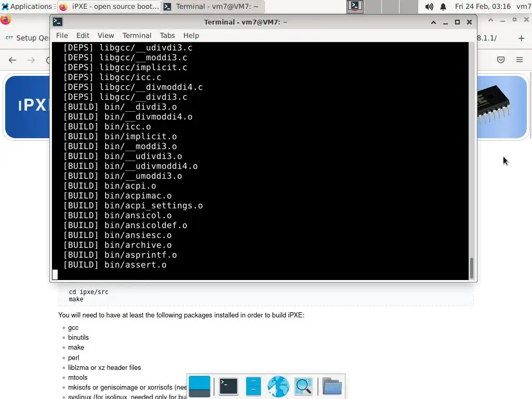Screen dimensions: 532x399
Task: Click 'liblzma or xz header files' item
Action: click(104, 368)
